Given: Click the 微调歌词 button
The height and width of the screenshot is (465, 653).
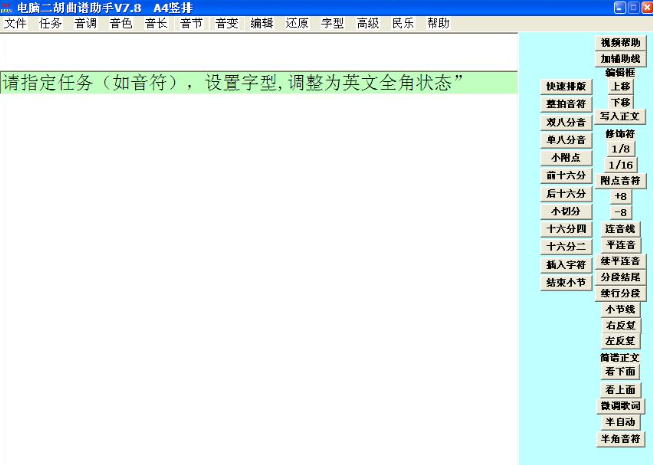Looking at the screenshot, I should click(621, 406).
